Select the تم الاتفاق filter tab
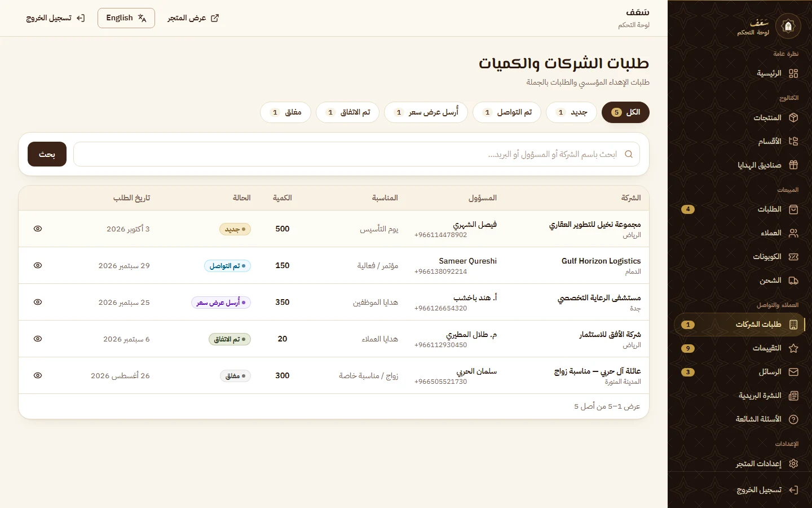Screen dimensions: 812x508 pos(347,112)
